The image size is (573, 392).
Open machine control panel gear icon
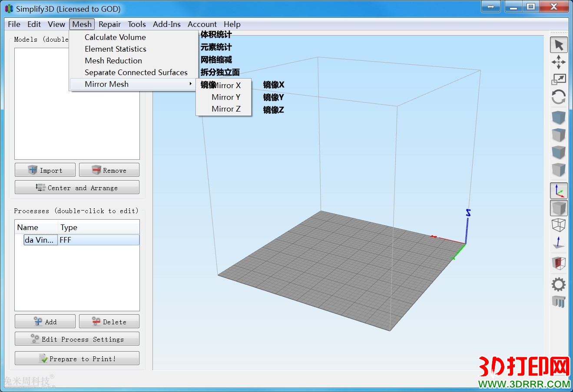(559, 284)
